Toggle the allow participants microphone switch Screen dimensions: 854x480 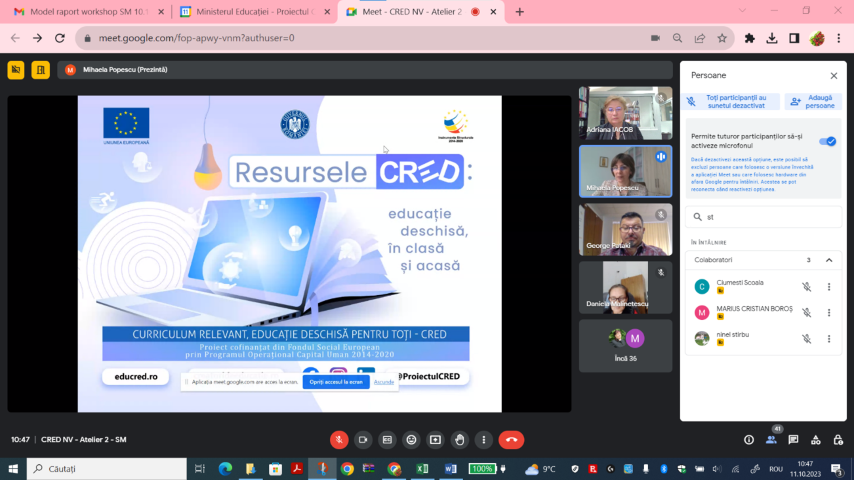[x=827, y=141]
